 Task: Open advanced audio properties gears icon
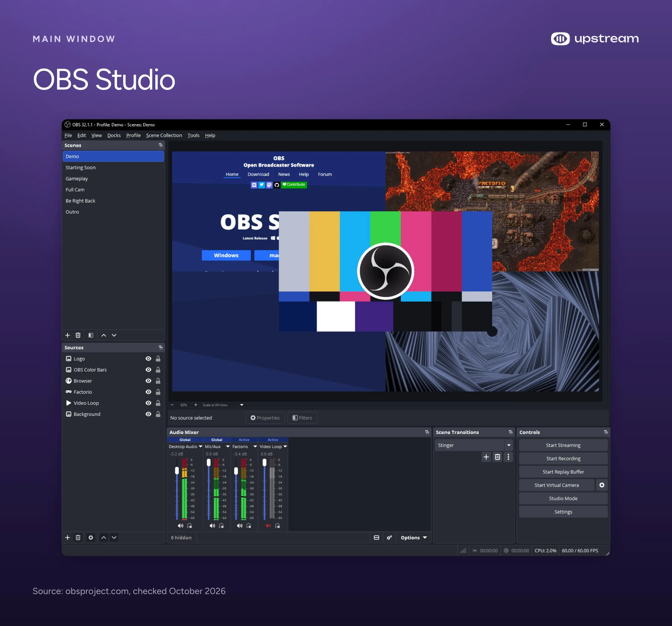coord(389,538)
